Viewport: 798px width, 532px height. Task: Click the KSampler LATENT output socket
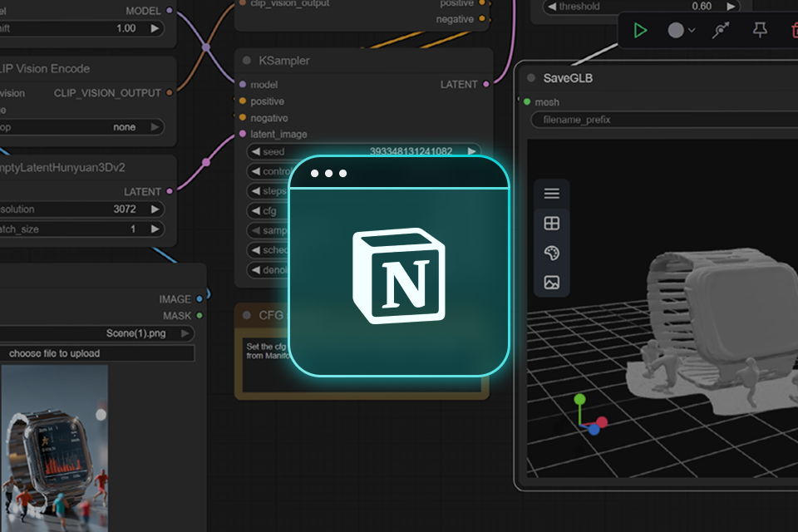[486, 85]
